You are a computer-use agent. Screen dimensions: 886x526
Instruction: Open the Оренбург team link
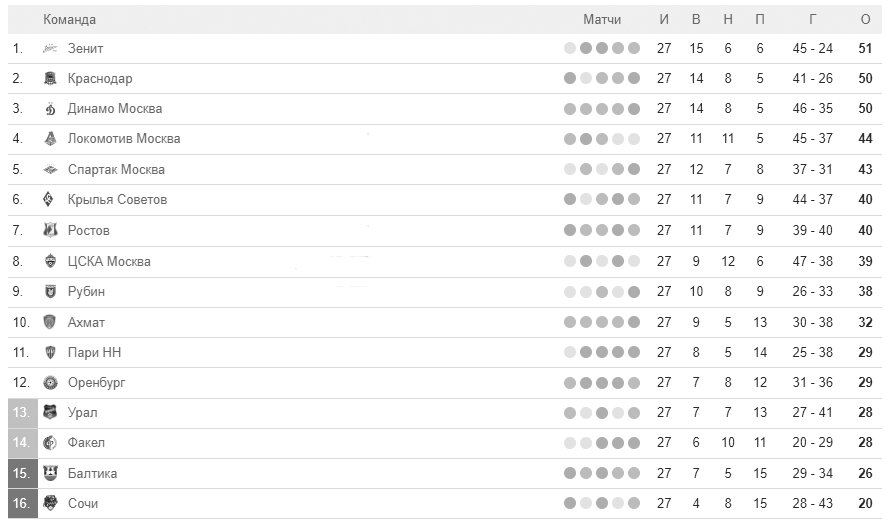(97, 382)
